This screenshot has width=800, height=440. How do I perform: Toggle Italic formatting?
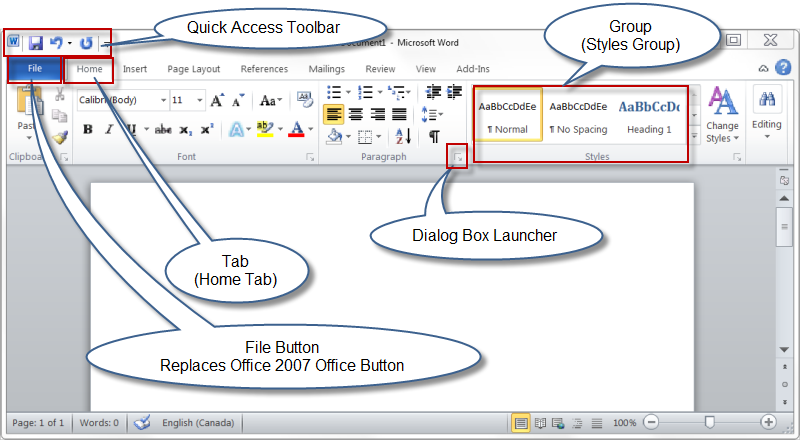pos(109,130)
